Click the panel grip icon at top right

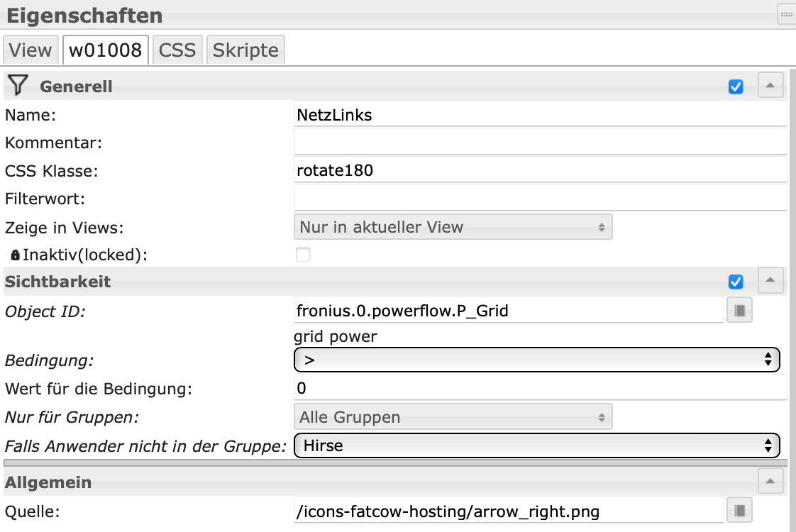coord(786,13)
